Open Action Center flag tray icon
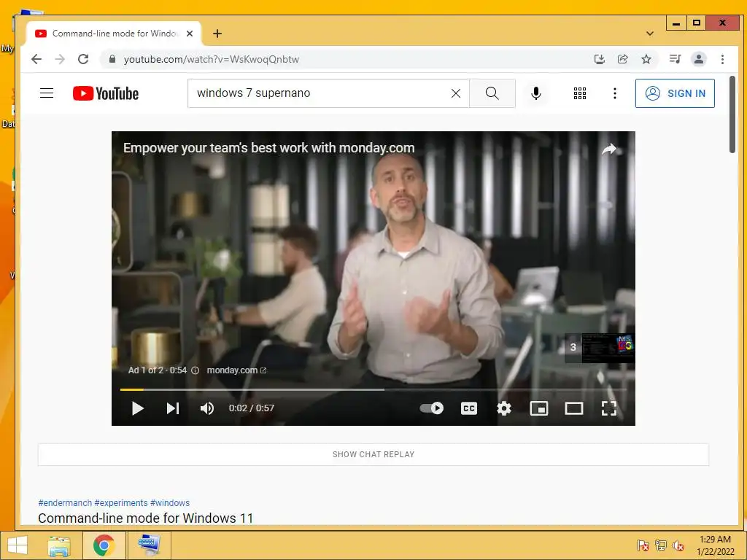747x560 pixels. click(x=643, y=545)
